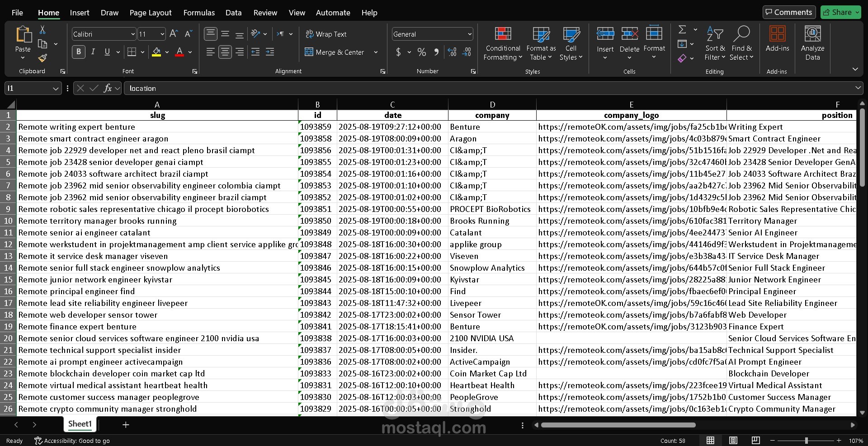Switch to Page Break Preview view
868x446 pixels.
pyautogui.click(x=755, y=441)
